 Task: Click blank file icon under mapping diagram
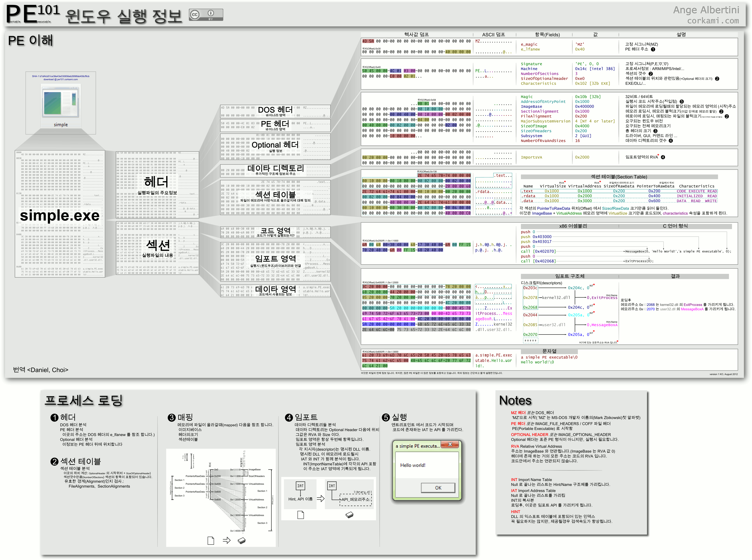click(211, 540)
